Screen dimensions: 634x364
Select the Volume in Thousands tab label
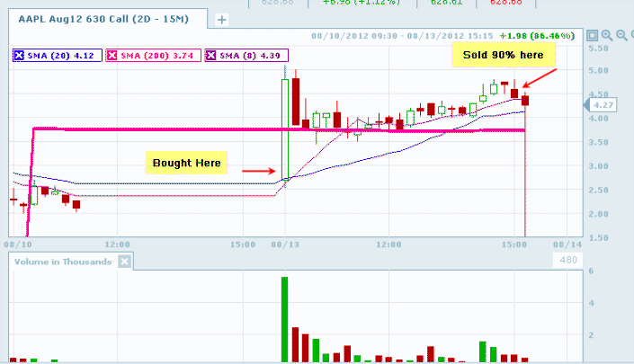(x=63, y=262)
